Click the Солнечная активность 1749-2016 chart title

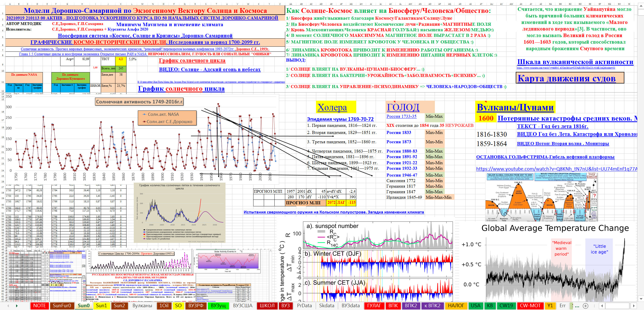[x=139, y=102]
